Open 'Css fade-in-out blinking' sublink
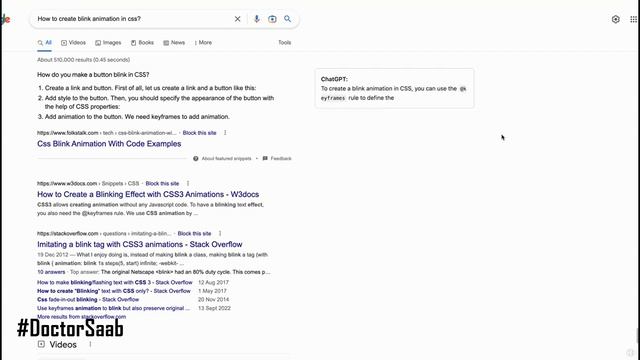This screenshot has height=360, width=640. (x=88, y=300)
